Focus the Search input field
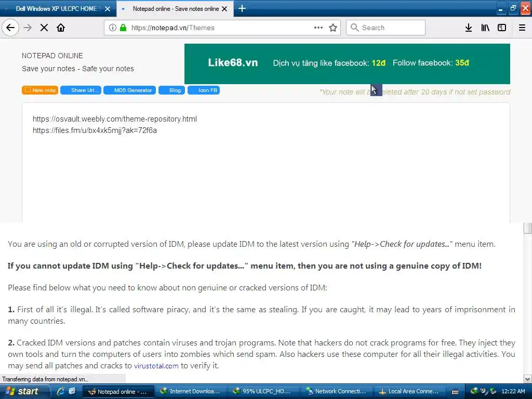The image size is (532, 399). pyautogui.click(x=385, y=28)
